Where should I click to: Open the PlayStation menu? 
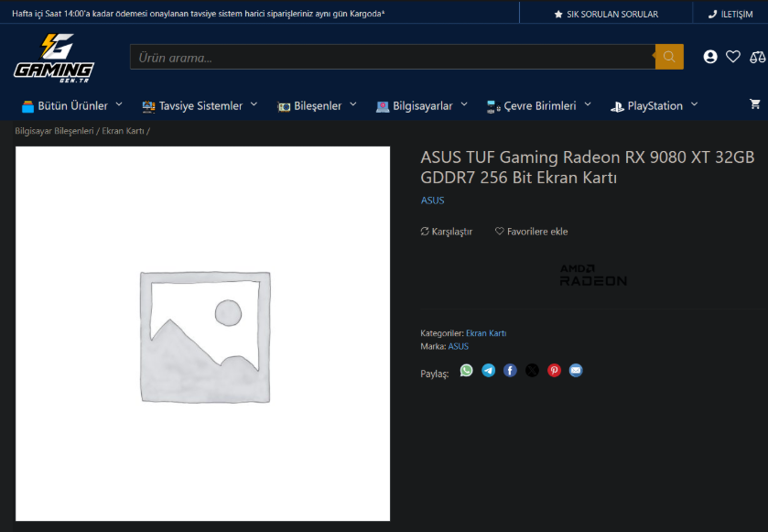[x=654, y=106]
